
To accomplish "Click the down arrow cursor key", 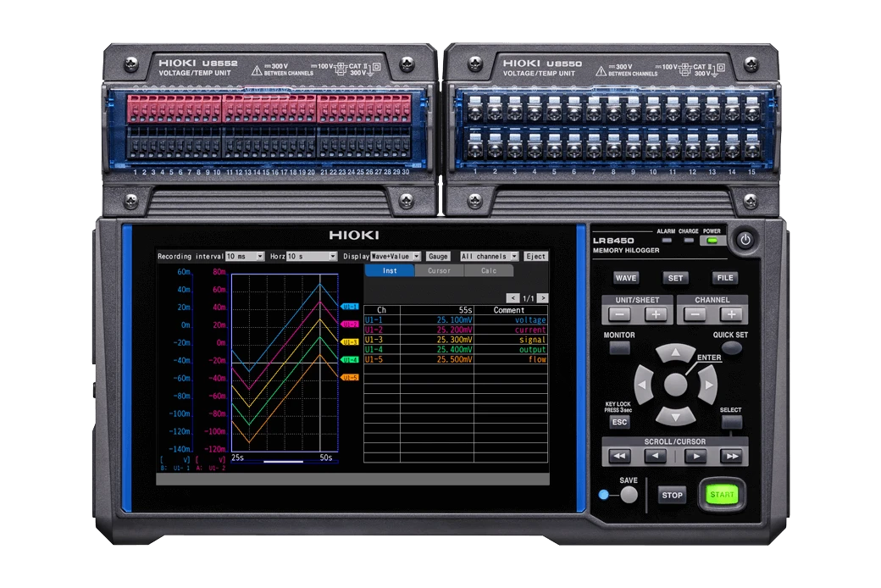I will coord(675,417).
